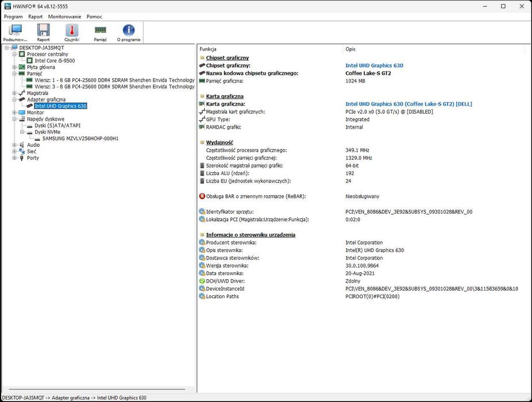Click the Porty connector icon in tree

(x=22, y=158)
